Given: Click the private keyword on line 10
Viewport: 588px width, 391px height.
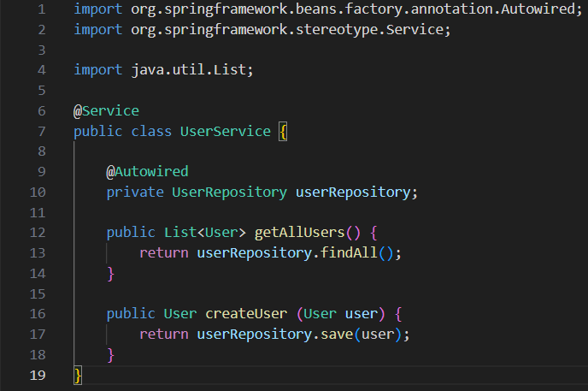Looking at the screenshot, I should click(x=134, y=192).
